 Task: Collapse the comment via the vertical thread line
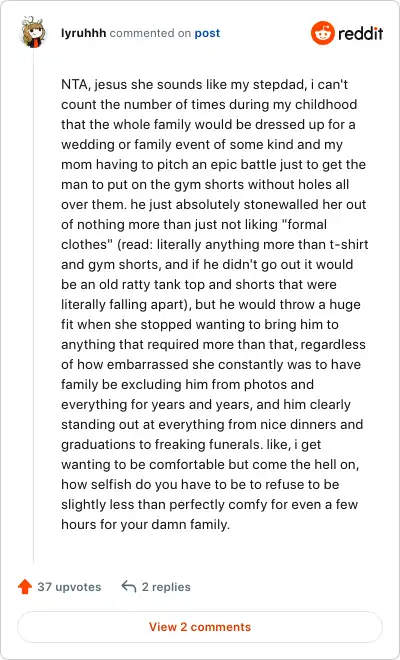pos(34,305)
